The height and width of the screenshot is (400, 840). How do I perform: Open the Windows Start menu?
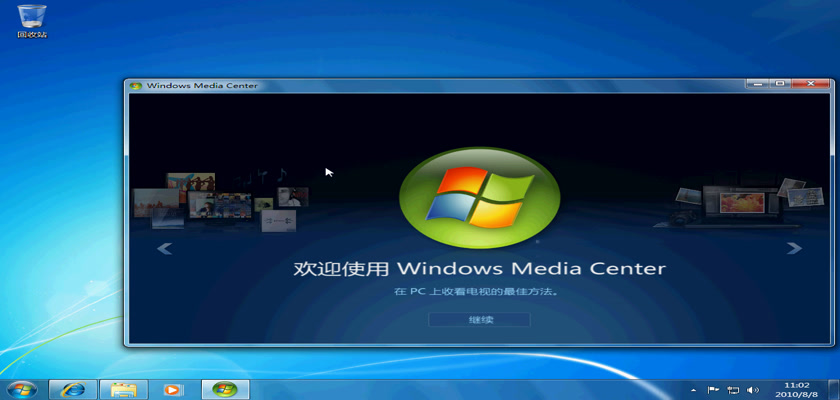pyautogui.click(x=21, y=389)
